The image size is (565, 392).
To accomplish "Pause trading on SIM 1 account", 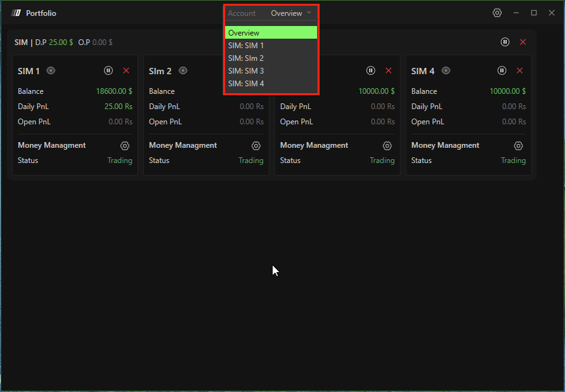I will click(x=108, y=71).
